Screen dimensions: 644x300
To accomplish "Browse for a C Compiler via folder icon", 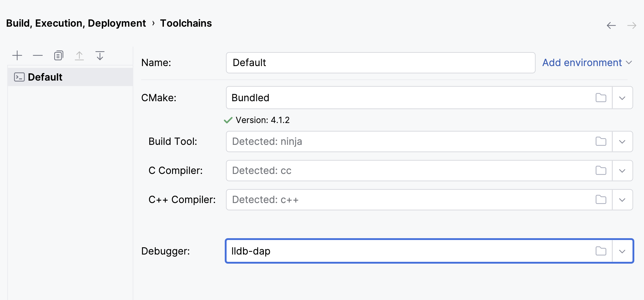I will pos(601,171).
